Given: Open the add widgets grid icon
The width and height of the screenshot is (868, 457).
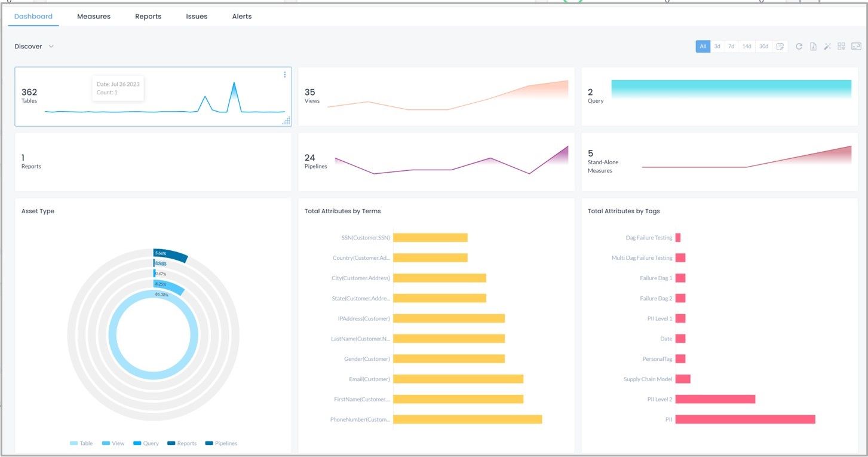Looking at the screenshot, I should (x=841, y=47).
